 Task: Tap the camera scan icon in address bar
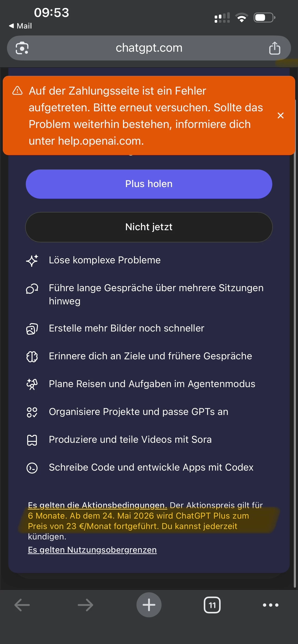coord(22,48)
